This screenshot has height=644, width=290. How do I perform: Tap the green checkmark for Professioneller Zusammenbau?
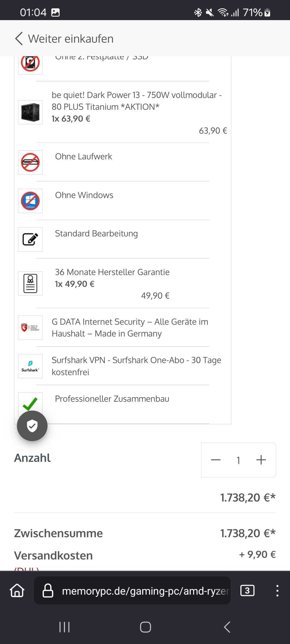[30, 402]
